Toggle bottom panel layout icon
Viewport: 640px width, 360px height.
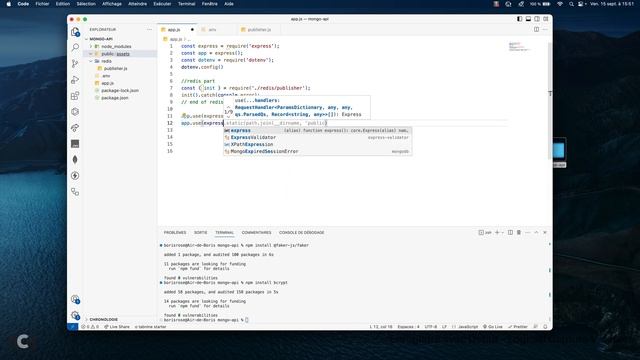click(528, 19)
